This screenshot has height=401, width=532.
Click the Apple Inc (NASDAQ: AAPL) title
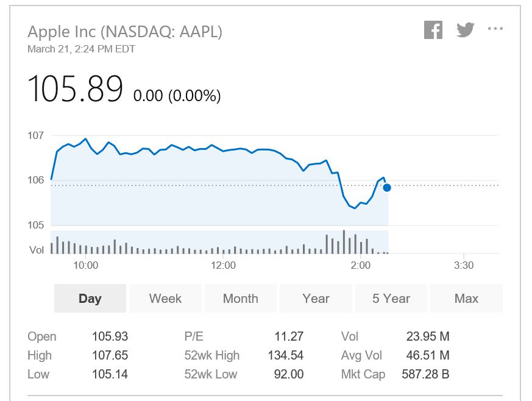pos(125,32)
